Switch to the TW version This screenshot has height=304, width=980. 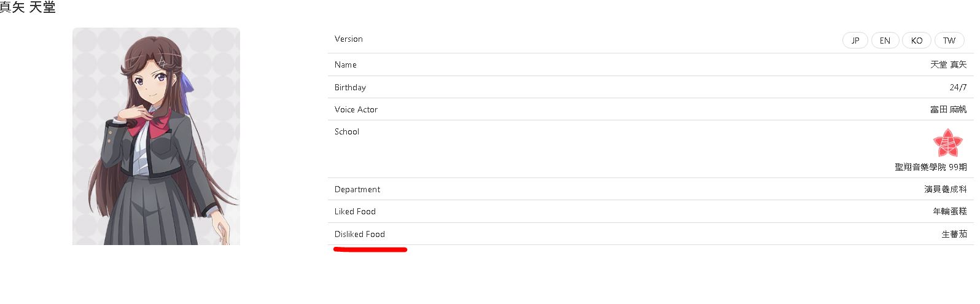click(949, 41)
